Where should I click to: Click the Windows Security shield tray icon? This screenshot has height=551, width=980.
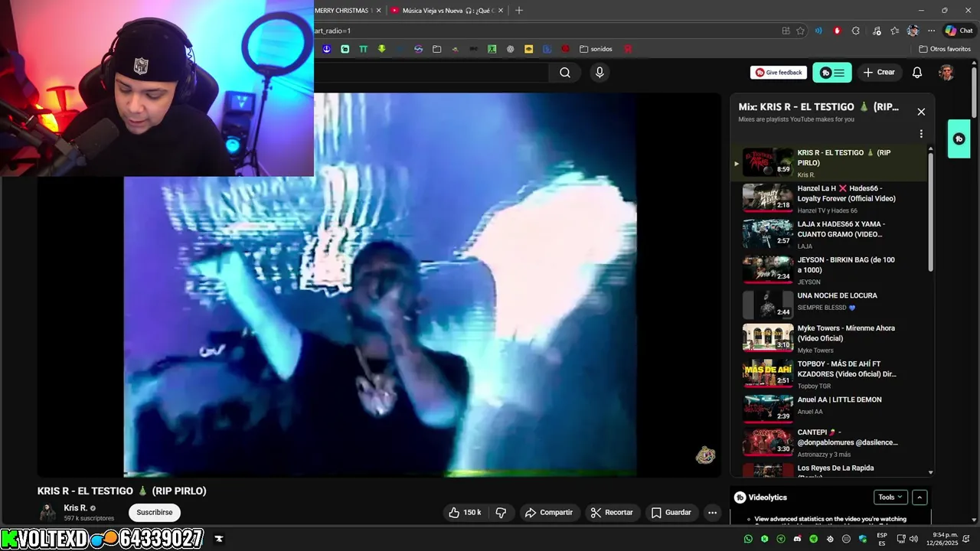coord(863,539)
